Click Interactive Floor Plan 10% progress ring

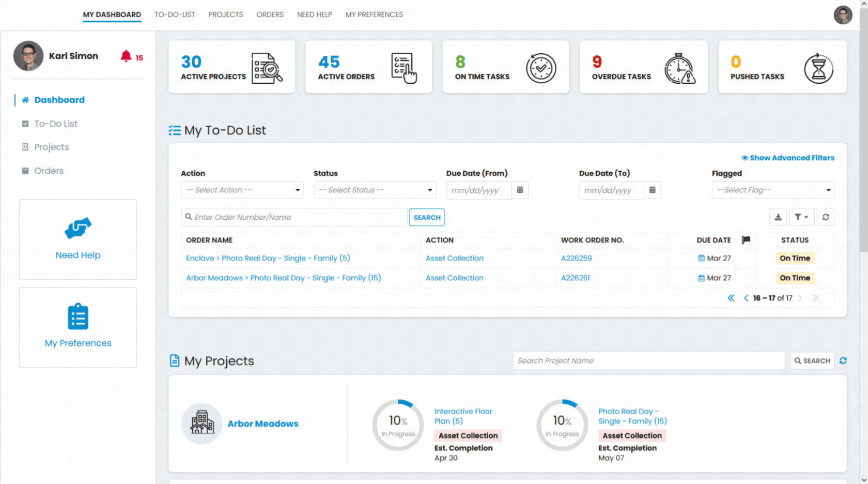(x=398, y=425)
